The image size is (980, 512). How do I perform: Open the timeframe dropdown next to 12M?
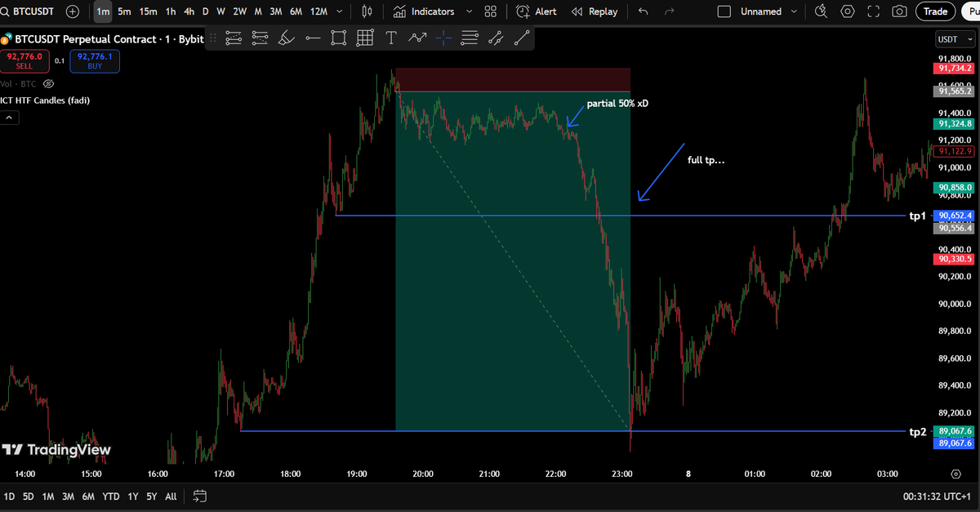(x=339, y=11)
